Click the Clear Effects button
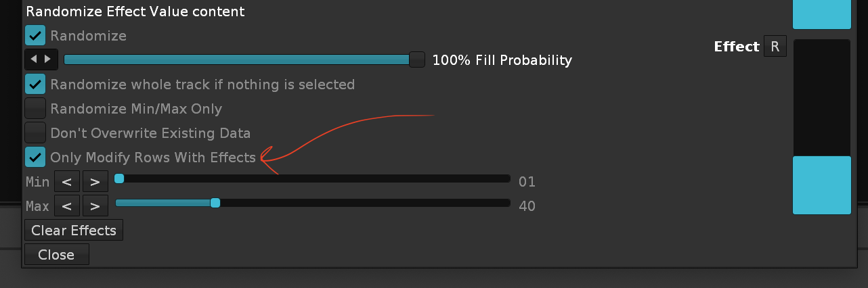Image resolution: width=868 pixels, height=288 pixels. (x=74, y=231)
